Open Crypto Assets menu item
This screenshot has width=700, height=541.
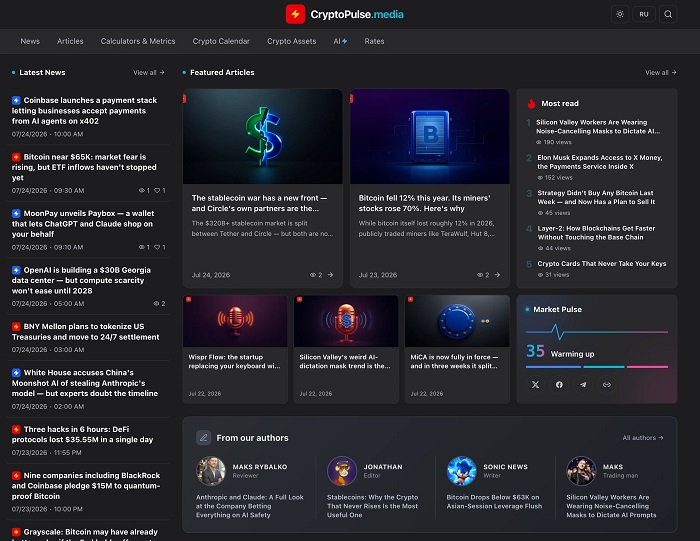coord(292,41)
